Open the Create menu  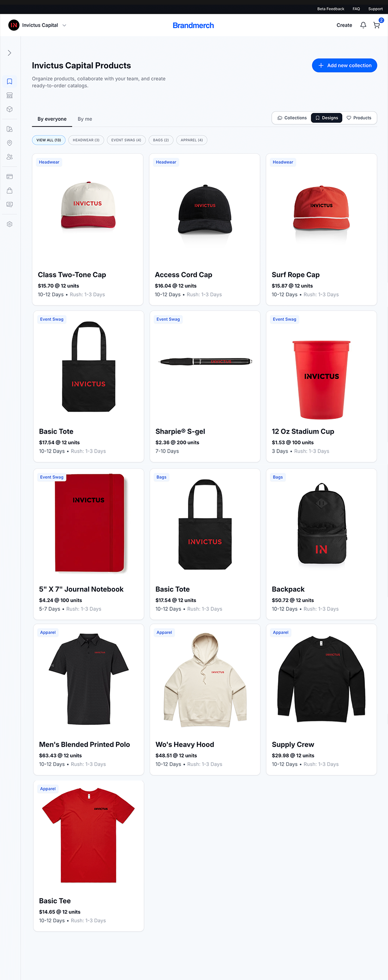pyautogui.click(x=344, y=25)
